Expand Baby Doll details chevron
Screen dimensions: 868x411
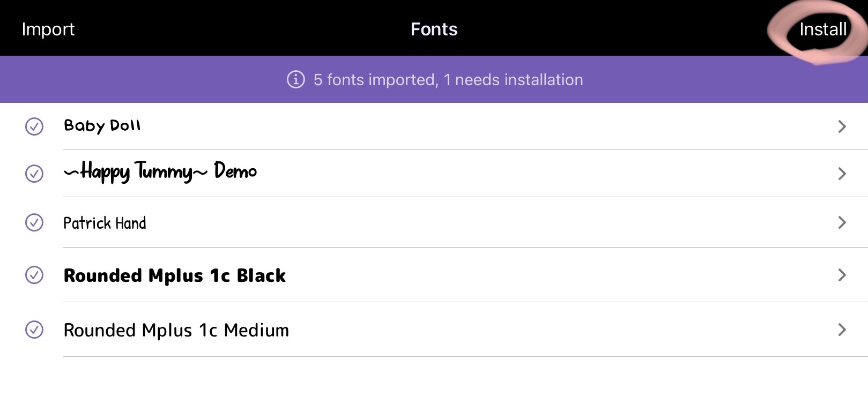842,126
